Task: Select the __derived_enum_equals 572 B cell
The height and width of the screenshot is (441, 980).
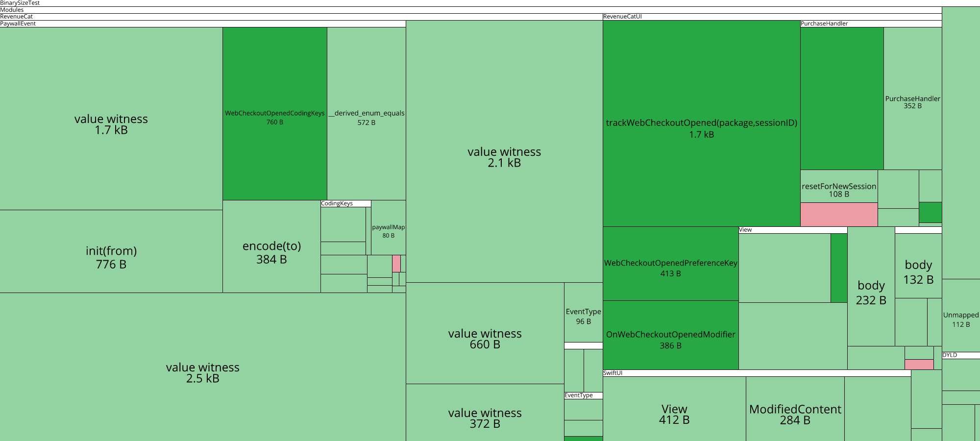Action: 367,114
